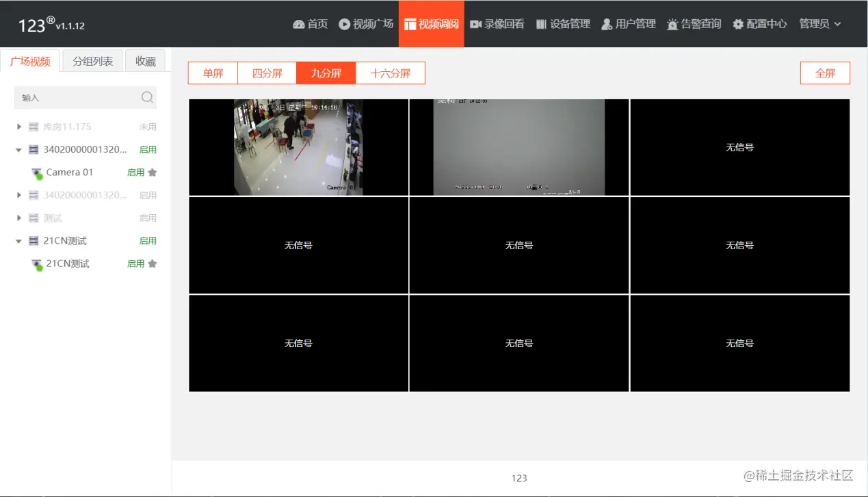Screen dimensions: 868x497
Task: Open the 视频广场 section
Action: tap(366, 24)
